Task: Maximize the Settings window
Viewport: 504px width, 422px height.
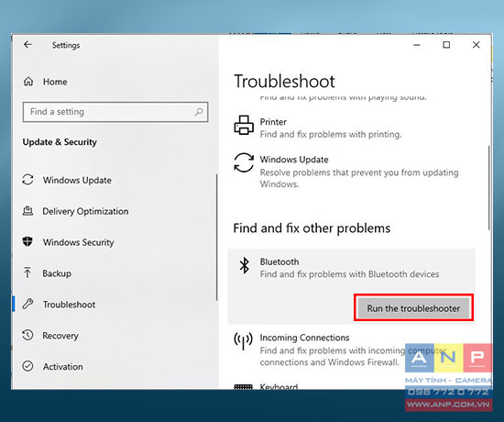Action: pos(446,45)
